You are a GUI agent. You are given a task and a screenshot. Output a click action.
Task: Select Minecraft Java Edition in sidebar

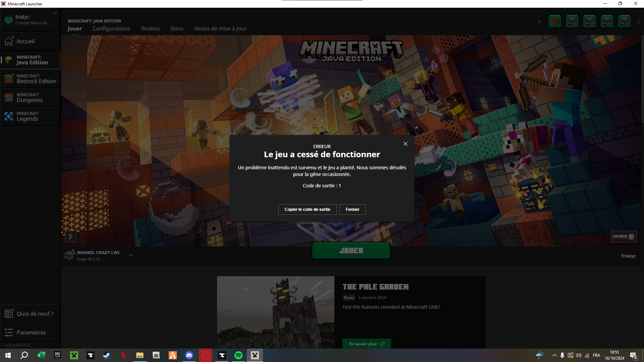point(30,60)
